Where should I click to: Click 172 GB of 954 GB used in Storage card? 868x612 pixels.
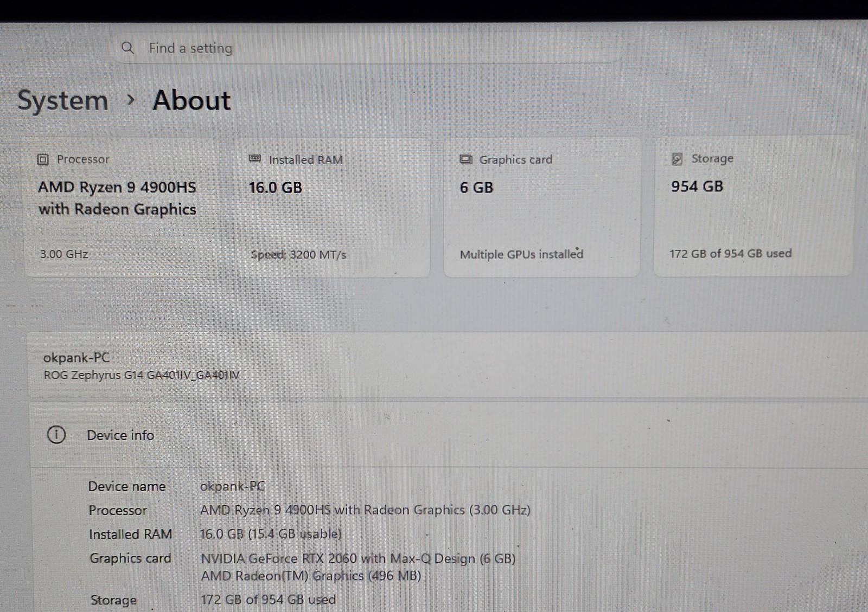(731, 253)
